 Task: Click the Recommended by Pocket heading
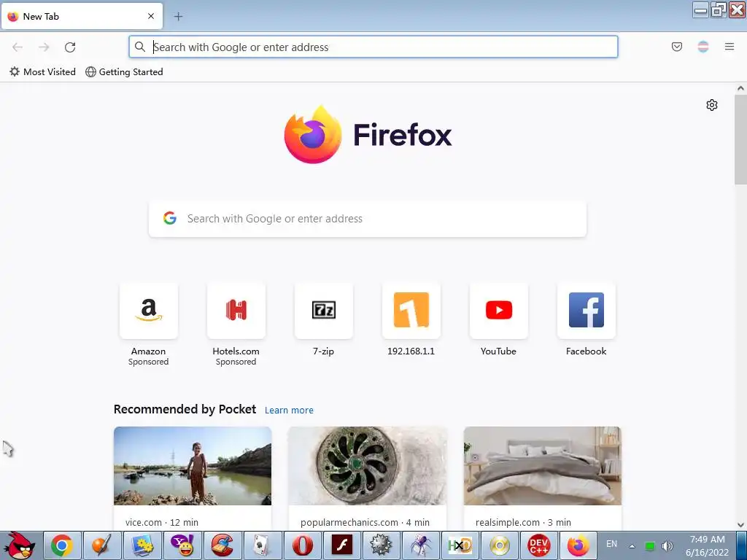click(x=185, y=410)
